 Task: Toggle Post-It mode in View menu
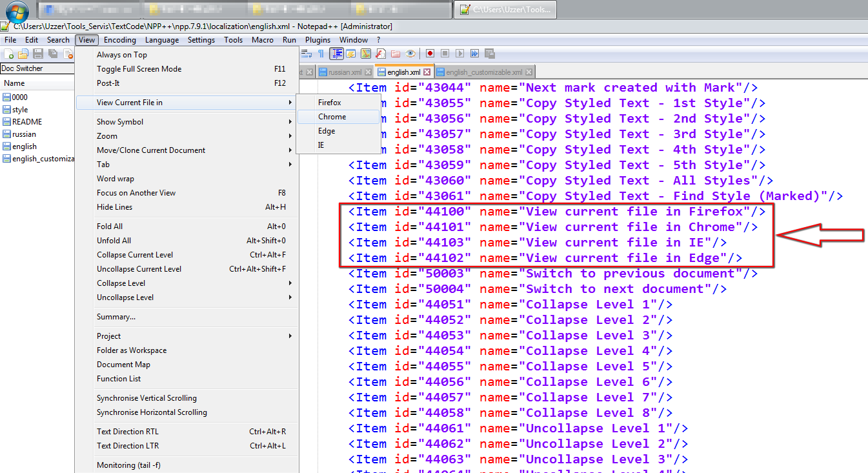[x=187, y=83]
